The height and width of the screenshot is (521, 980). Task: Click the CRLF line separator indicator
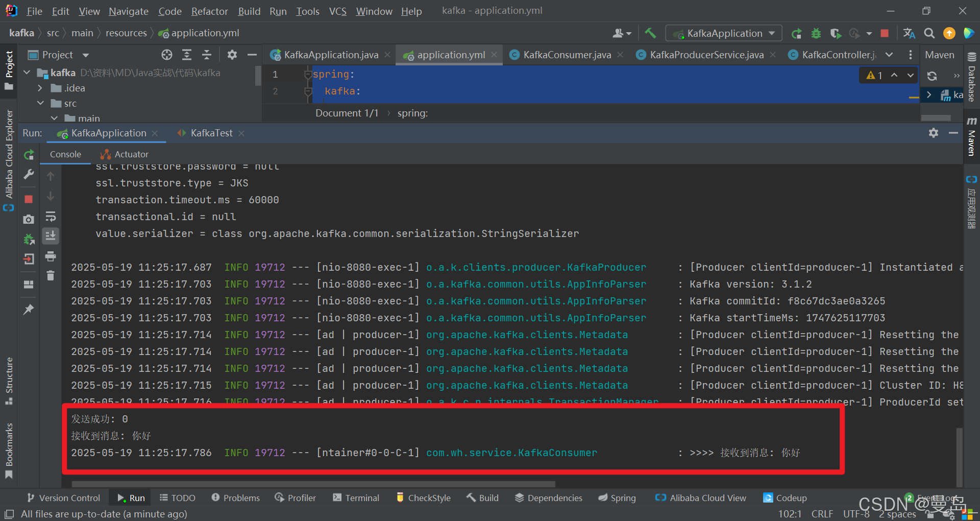coord(822,514)
